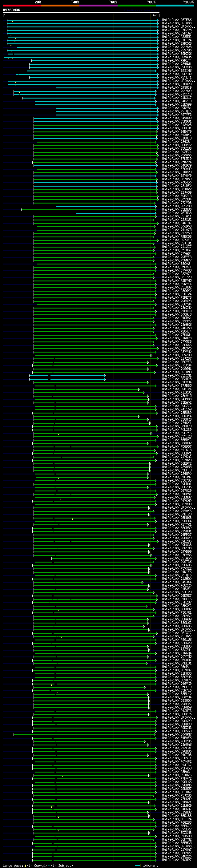Open hit UniRef100_B9H1A7
Image resolution: width=197 pixels, height=868 pixels.
click(177, 33)
